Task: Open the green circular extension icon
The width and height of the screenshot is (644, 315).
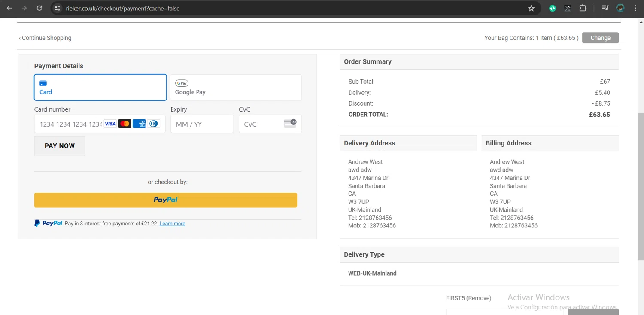Action: click(553, 8)
